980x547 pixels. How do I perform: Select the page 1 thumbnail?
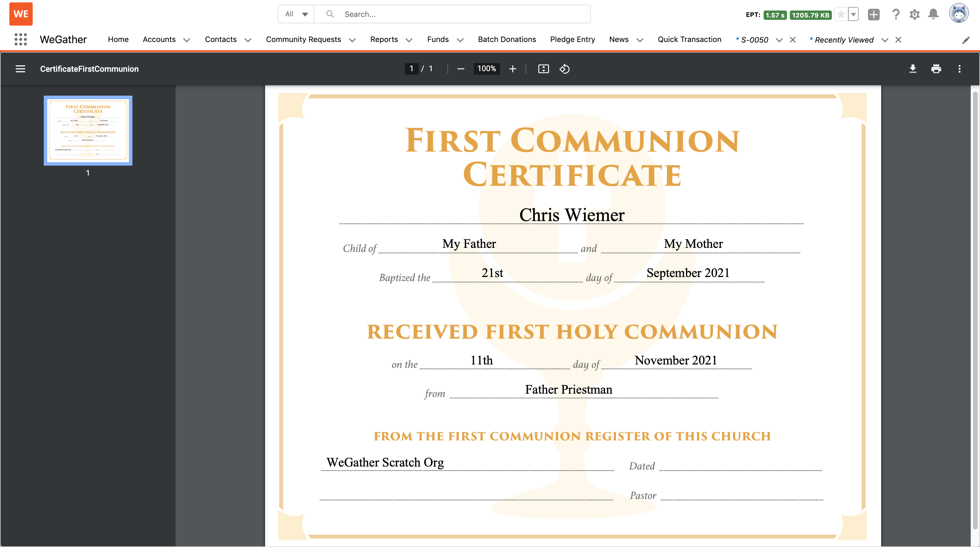pos(88,130)
